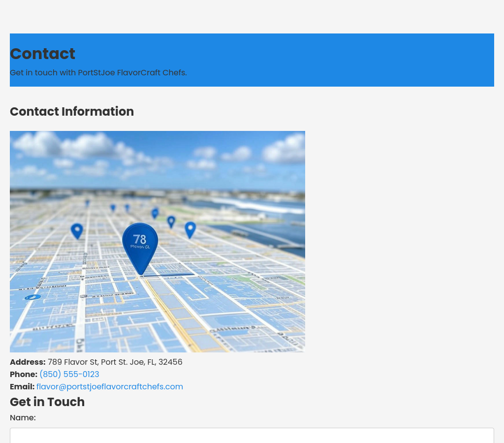Open the flavor@portstjoeflavorcraftchefs.com email link
Screen dimensions: 504x443
[110, 387]
